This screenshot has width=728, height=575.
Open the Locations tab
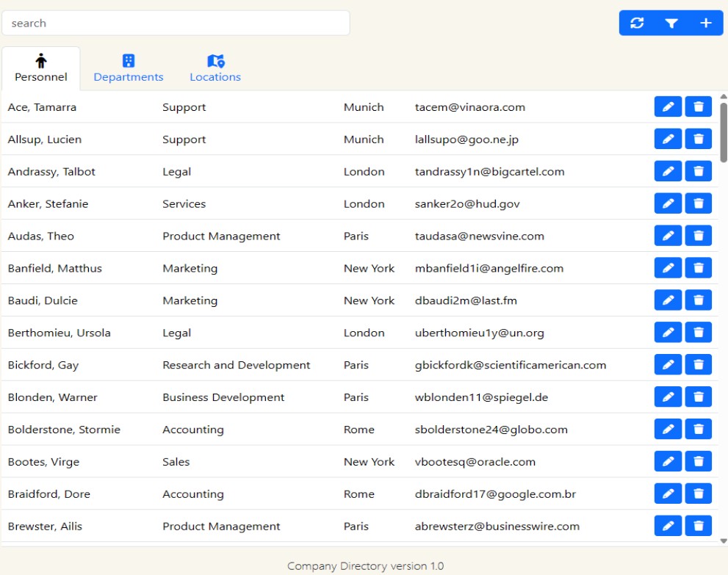point(215,69)
